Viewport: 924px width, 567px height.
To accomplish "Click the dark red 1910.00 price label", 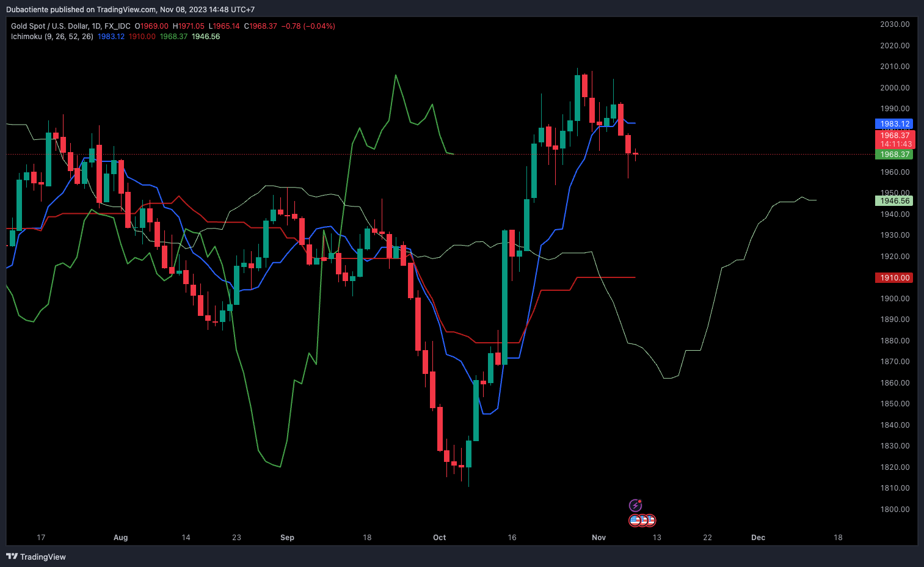I will tap(894, 277).
